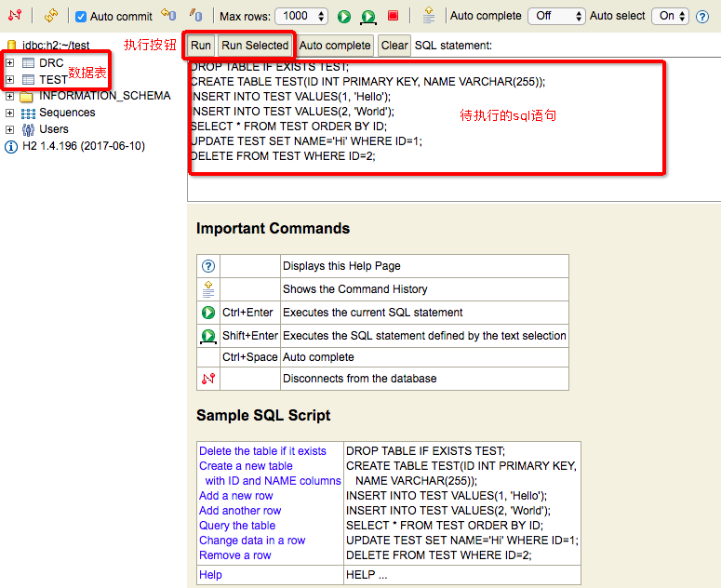Click the H2 1.4.196 (2017-06-10) version text
This screenshot has height=588, width=721.
[x=84, y=146]
